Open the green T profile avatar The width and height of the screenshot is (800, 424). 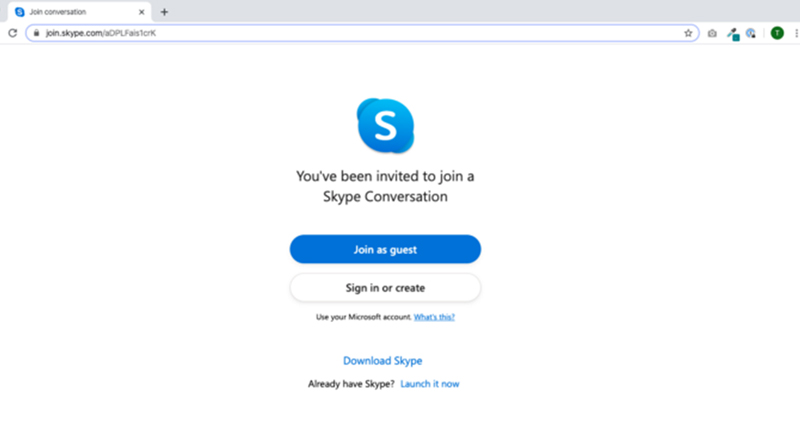(777, 33)
